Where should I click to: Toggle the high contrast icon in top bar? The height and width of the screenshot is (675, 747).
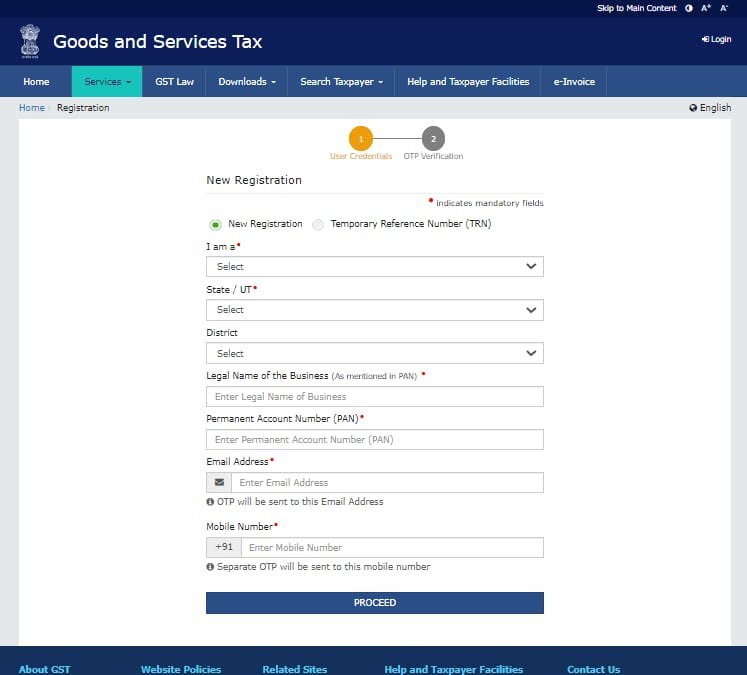pyautogui.click(x=689, y=8)
